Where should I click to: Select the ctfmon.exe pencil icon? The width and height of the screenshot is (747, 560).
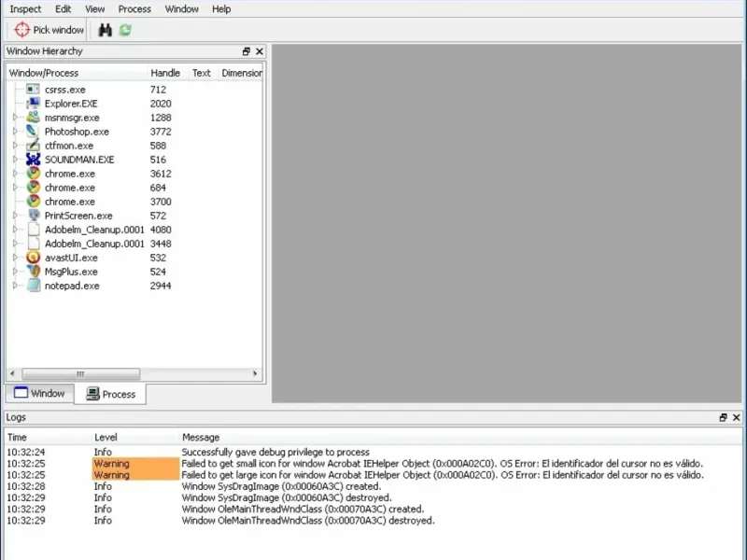pyautogui.click(x=33, y=146)
